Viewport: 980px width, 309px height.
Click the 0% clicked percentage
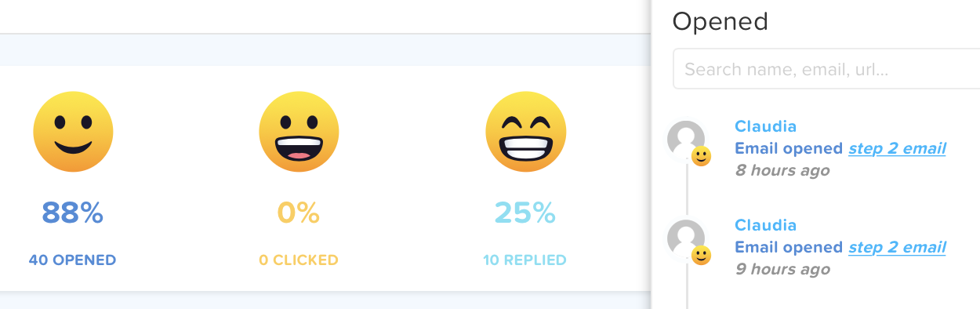click(x=299, y=213)
